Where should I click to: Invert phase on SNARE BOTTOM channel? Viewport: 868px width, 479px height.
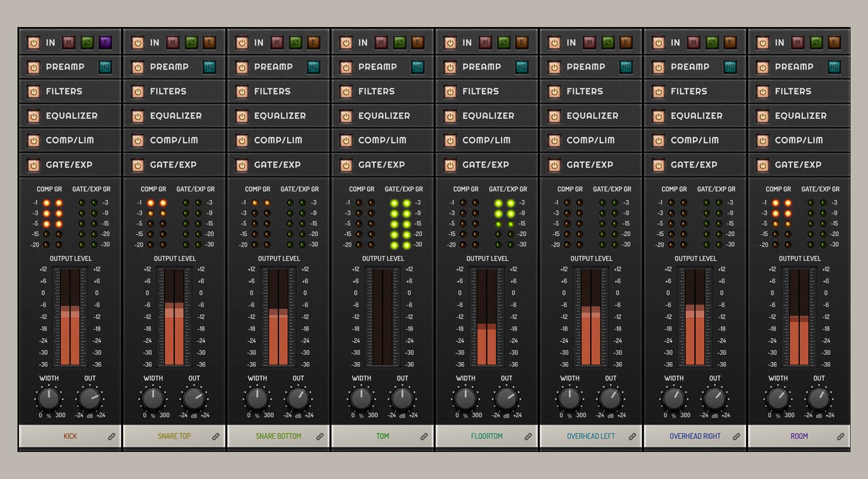[x=295, y=42]
